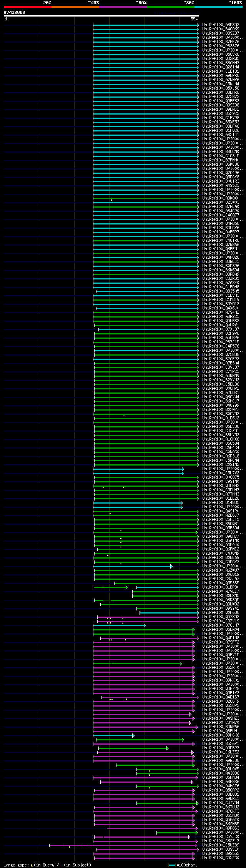
Task: Select label UniRef100_Q4SIR0
Action: click(221, 511)
